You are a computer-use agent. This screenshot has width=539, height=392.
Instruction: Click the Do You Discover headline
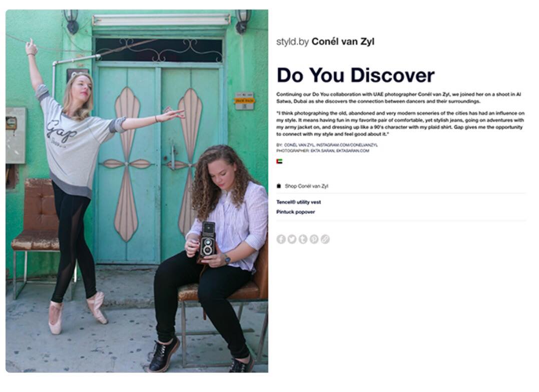[x=355, y=75]
